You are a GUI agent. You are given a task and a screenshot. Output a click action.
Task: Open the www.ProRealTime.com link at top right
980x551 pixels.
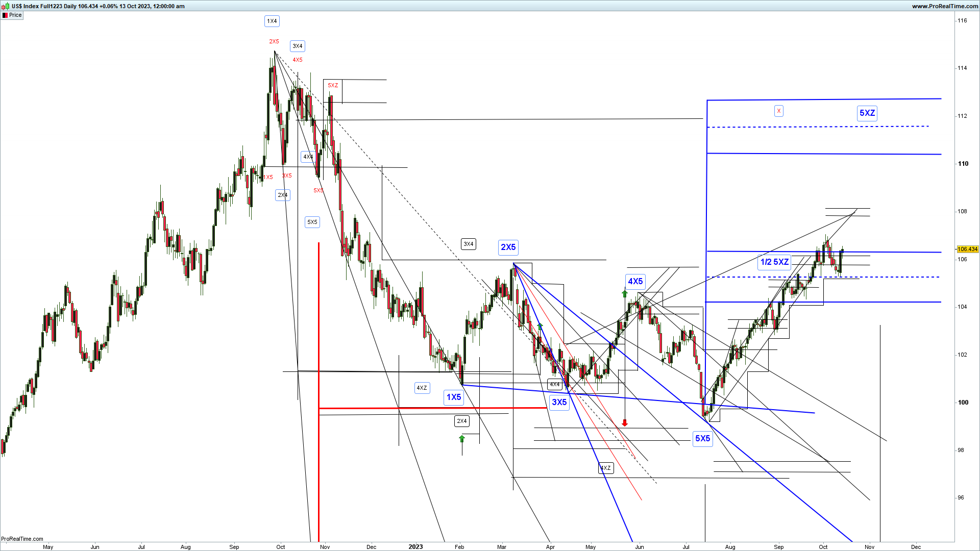[945, 6]
